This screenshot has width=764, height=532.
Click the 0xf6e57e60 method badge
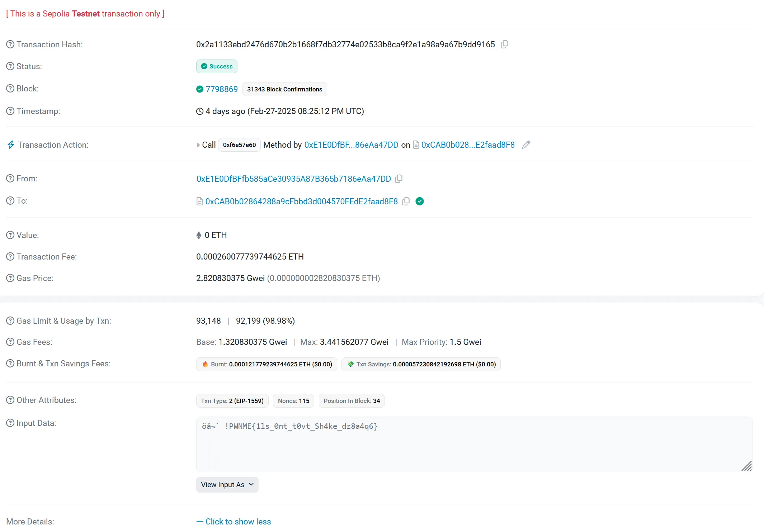pos(239,145)
